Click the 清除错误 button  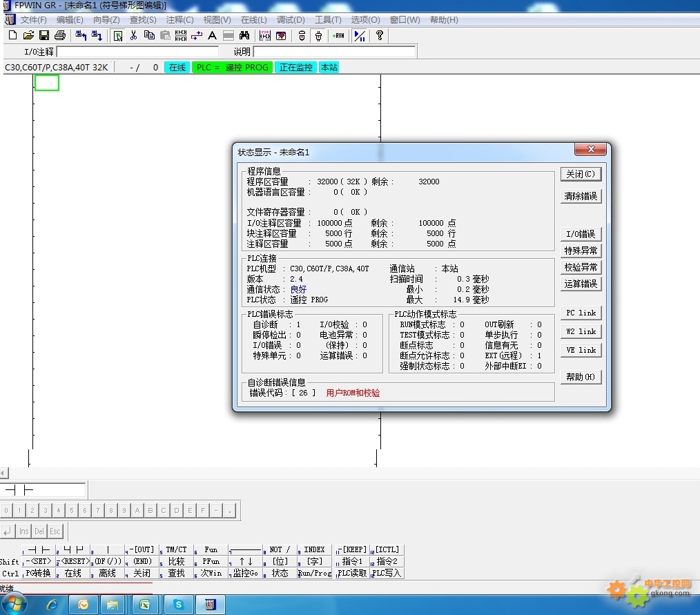click(x=581, y=196)
